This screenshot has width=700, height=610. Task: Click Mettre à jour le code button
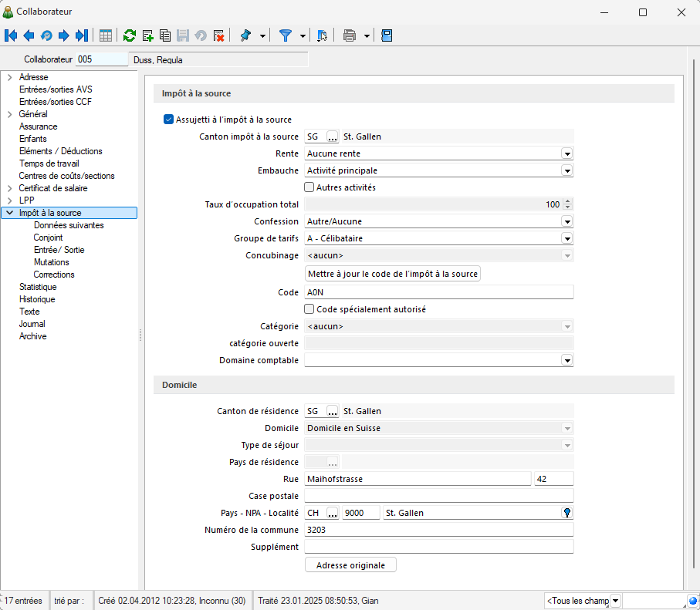(x=393, y=274)
